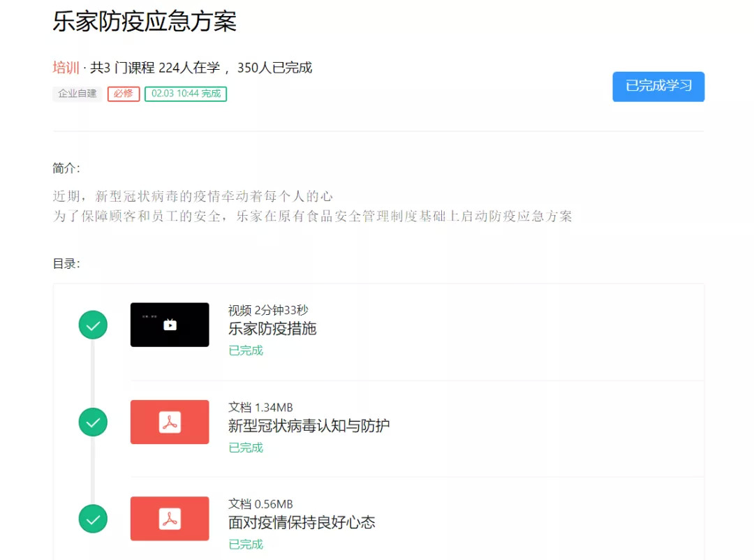
Task: Open the document title 面对疫情保持良好心态
Action: (302, 522)
